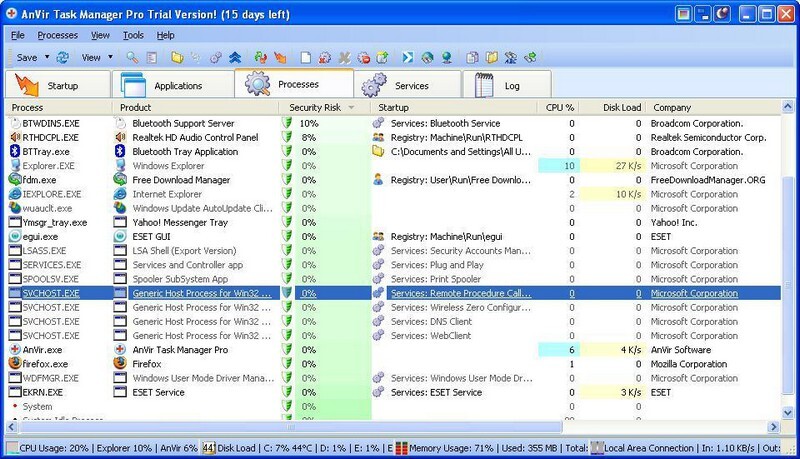Switch to the Services tab
The image size is (800, 459).
tap(407, 85)
